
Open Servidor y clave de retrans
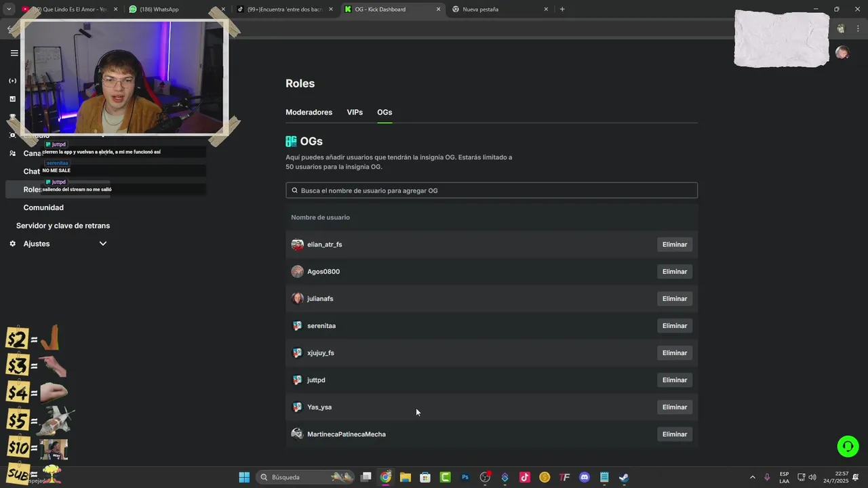pyautogui.click(x=63, y=226)
